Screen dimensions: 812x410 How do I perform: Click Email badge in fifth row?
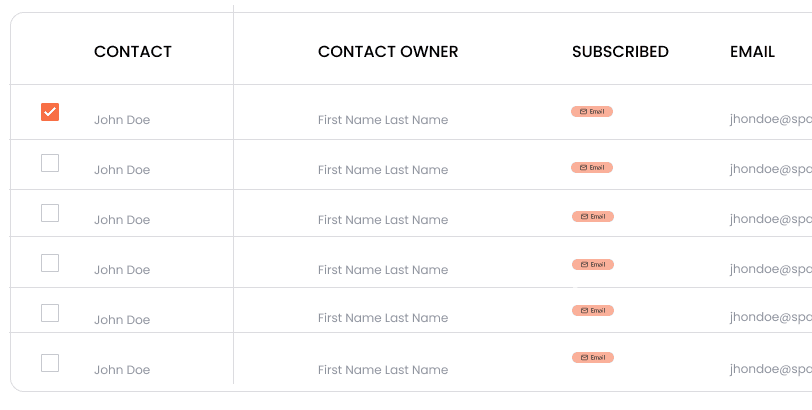click(593, 311)
